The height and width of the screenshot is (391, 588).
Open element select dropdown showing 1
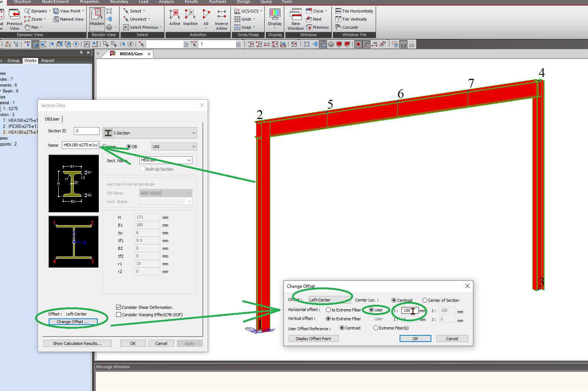239,44
